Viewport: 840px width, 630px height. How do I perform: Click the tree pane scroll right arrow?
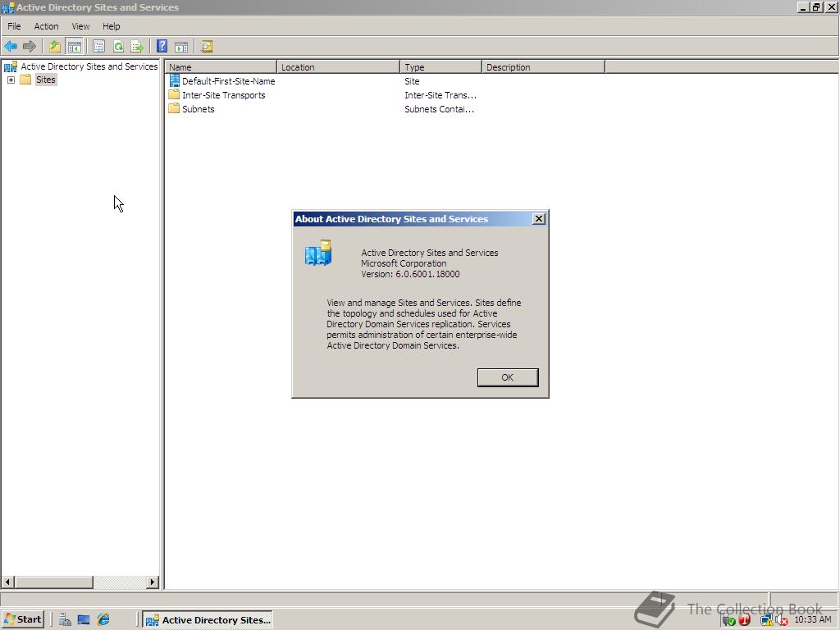[153, 582]
